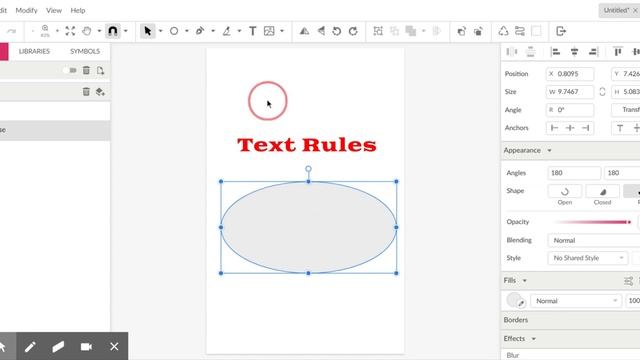Viewport: 640px width, 360px height.
Task: Open the zoom level dropdown arrow
Action: (57, 31)
